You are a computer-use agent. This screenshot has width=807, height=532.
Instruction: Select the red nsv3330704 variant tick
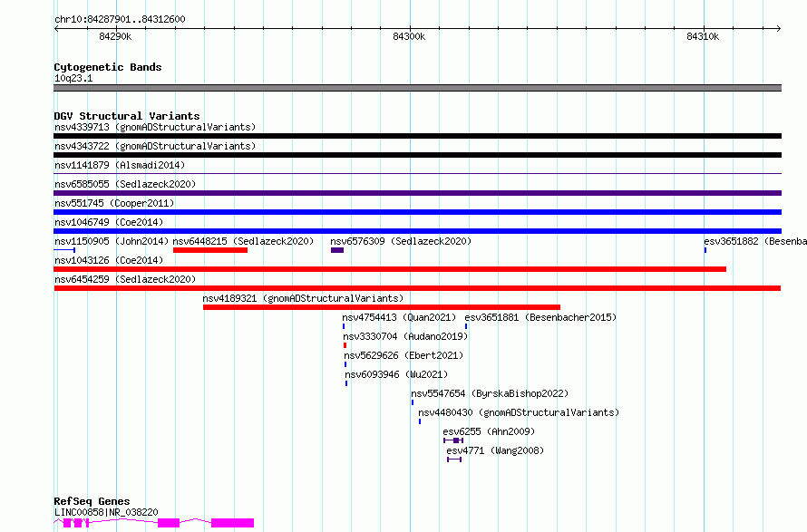point(345,345)
